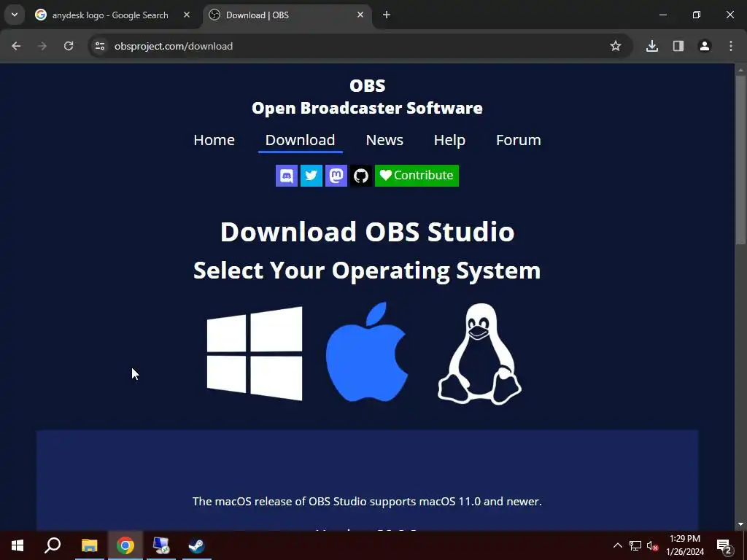Open the network status tray icon

click(635, 545)
